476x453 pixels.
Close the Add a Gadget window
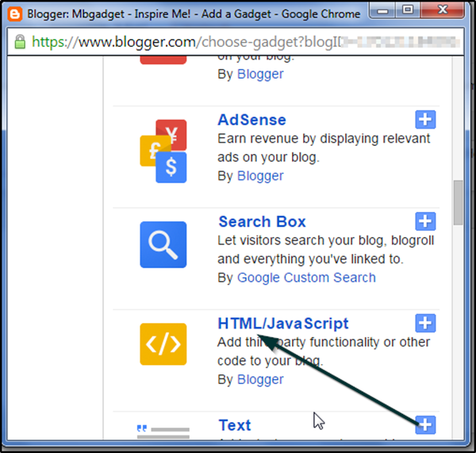pos(443,10)
